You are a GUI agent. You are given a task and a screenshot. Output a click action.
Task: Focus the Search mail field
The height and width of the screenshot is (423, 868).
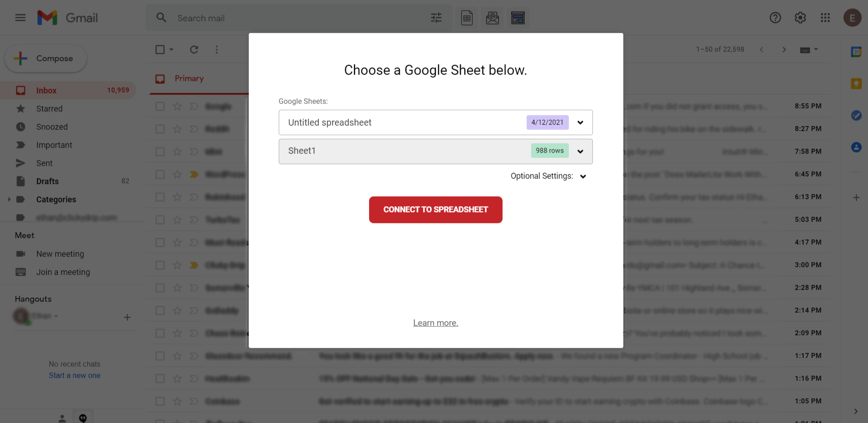coord(300,18)
